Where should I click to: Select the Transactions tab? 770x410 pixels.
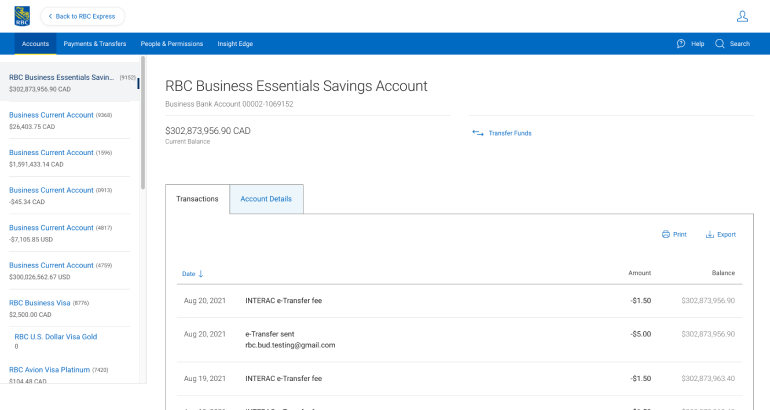(197, 199)
